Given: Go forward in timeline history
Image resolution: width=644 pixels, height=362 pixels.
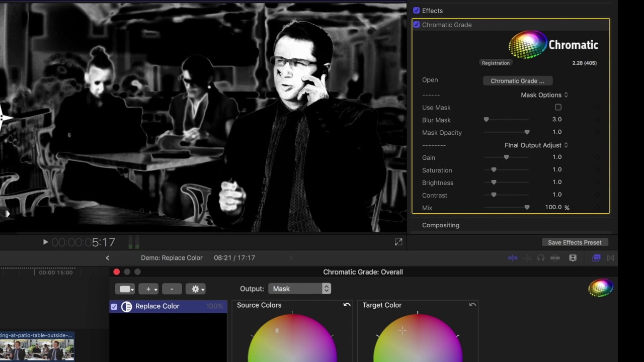Looking at the screenshot, I should [291, 258].
